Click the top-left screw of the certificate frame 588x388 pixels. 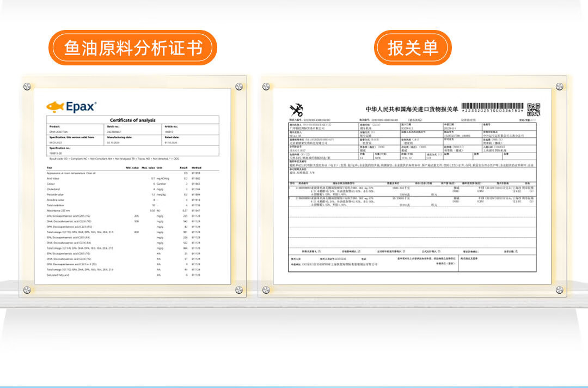pyautogui.click(x=27, y=87)
